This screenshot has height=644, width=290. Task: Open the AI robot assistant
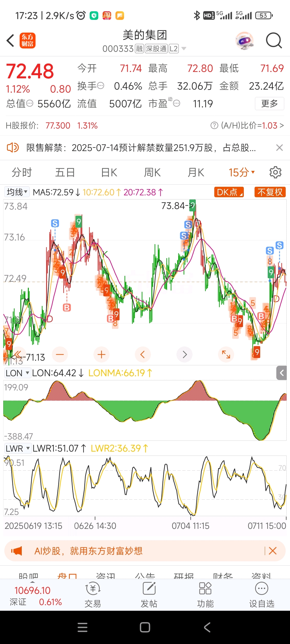244,41
